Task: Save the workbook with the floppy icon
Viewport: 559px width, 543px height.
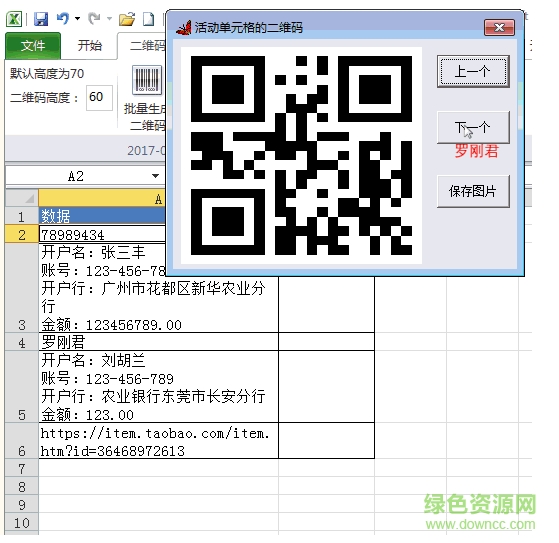Action: pos(41,19)
